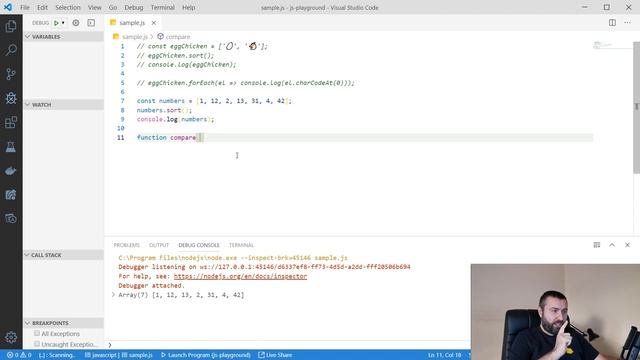640x360 pixels.
Task: Collapse the WATCH section
Action: coord(63,105)
